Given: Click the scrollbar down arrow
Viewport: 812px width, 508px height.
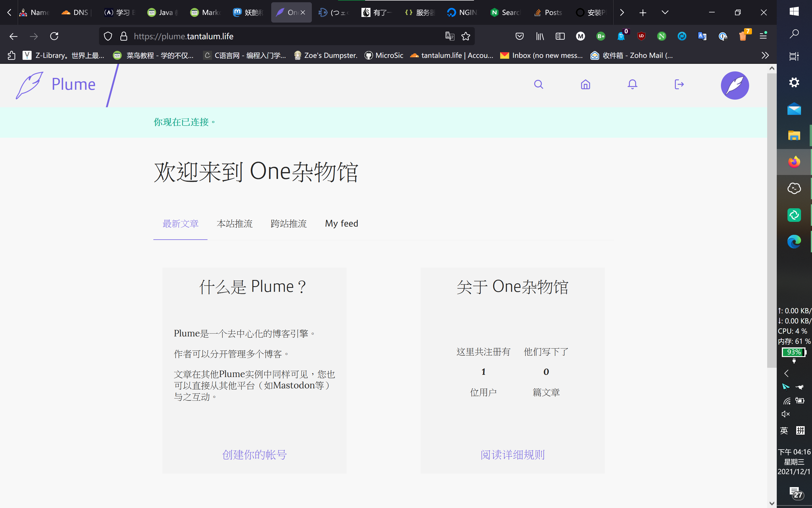Looking at the screenshot, I should point(772,503).
